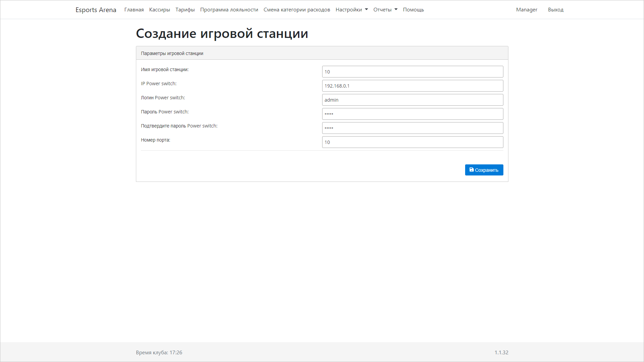
Task: Select Программа лояльности in the navbar
Action: [x=229, y=10]
